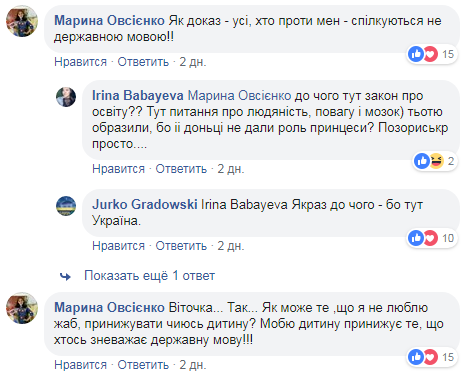Open reactions on first Марина Овсієнко comment
Image resolution: width=469 pixels, height=377 pixels.
432,54
